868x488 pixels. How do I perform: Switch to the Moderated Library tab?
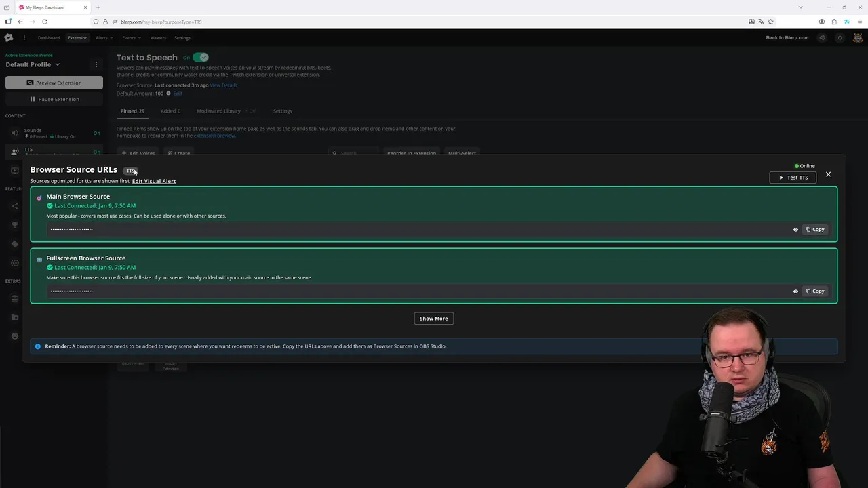tap(218, 111)
